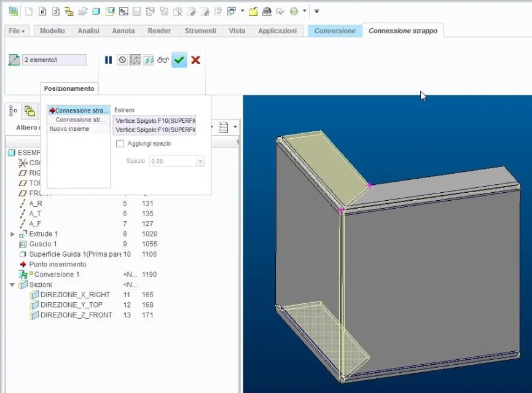532x393 pixels.
Task: Enable the Aggiungi spazio checkbox
Action: pos(120,144)
